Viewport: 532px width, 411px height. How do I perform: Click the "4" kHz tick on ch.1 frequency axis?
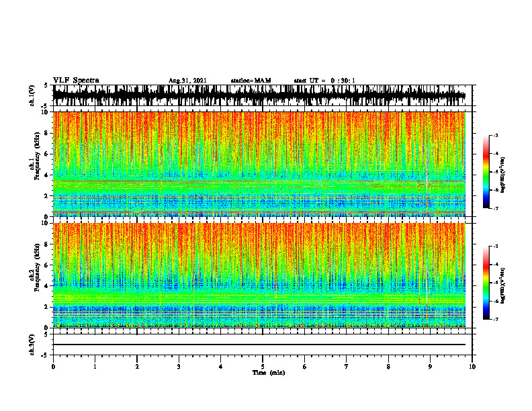pos(47,175)
